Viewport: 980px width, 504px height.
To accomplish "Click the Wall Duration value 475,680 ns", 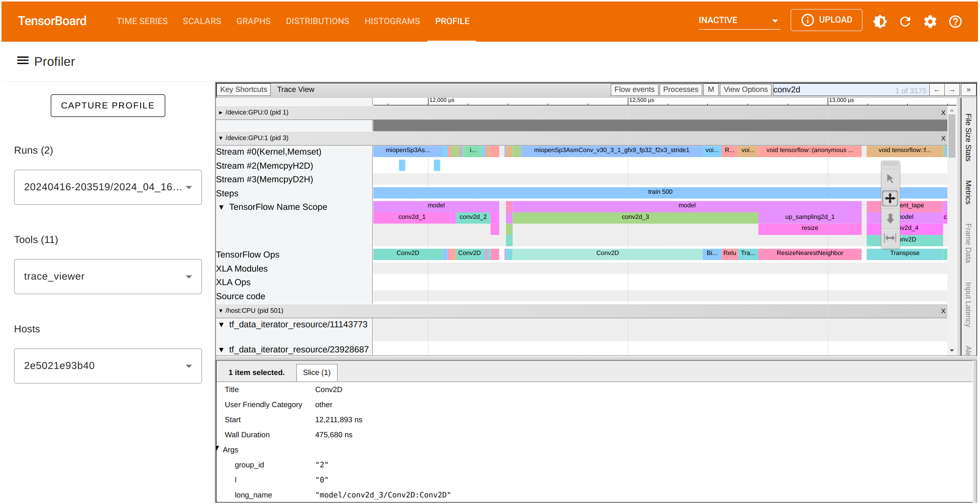I will pyautogui.click(x=334, y=435).
